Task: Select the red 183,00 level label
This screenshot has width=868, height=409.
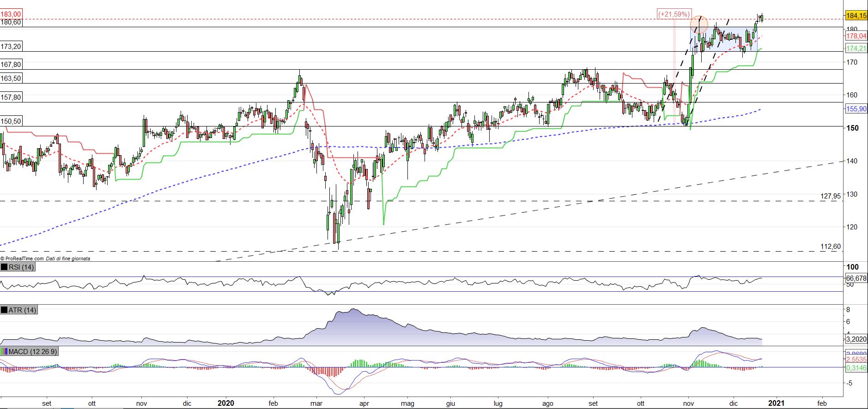Action: pos(12,15)
